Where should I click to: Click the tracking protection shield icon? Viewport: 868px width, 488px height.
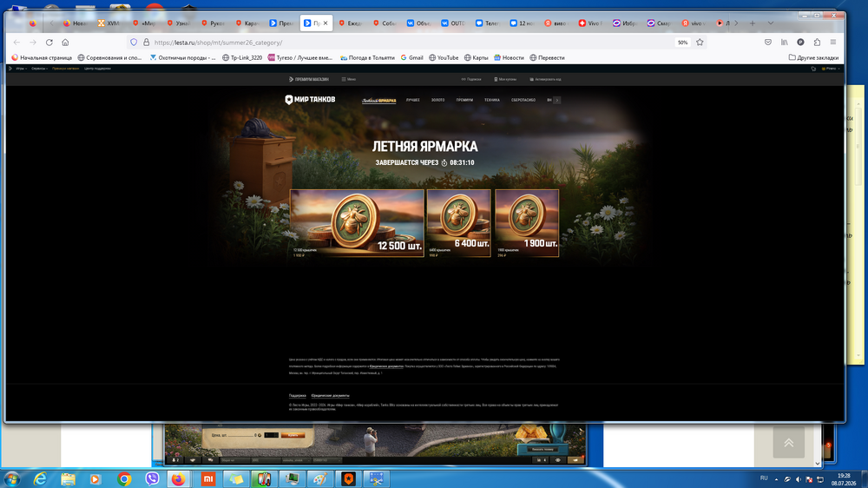(x=134, y=42)
